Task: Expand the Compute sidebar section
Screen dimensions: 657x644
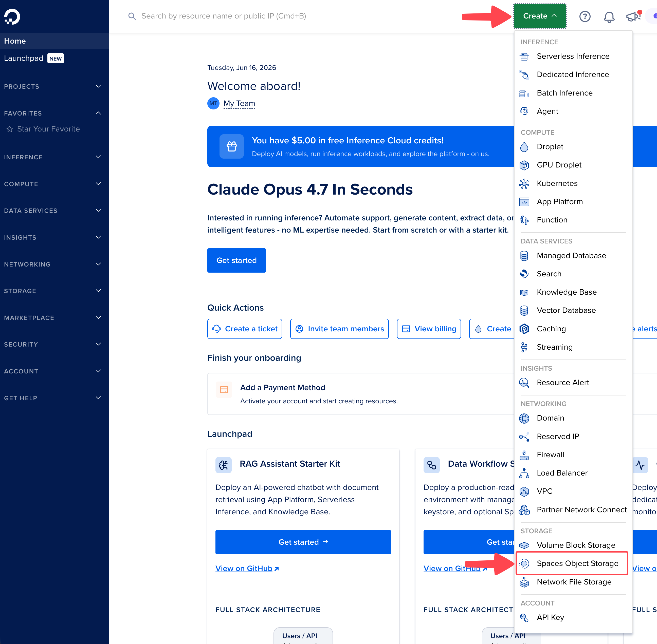Action: 53,184
